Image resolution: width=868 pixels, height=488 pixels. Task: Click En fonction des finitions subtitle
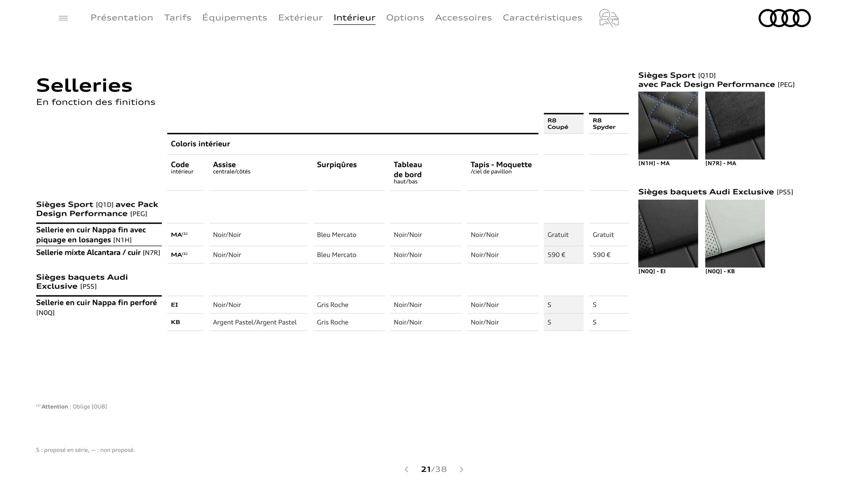tap(96, 102)
